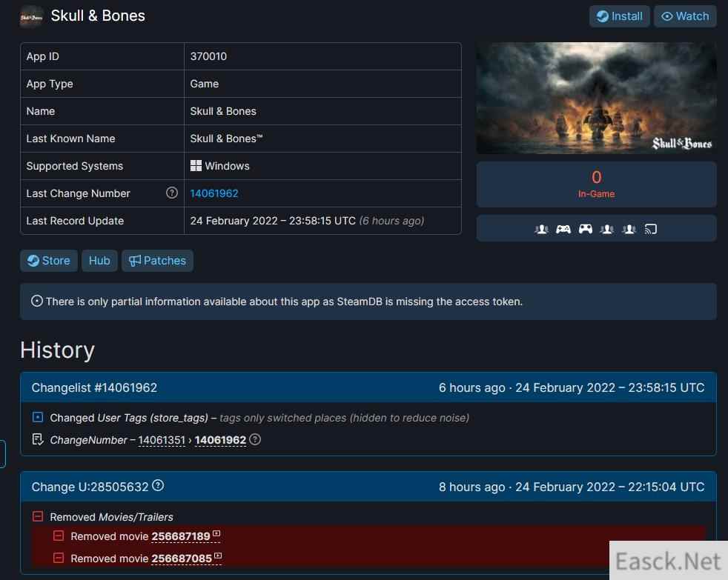728x580 pixels.
Task: Click help icon after ChangeNumber 14061962
Action: (x=255, y=439)
